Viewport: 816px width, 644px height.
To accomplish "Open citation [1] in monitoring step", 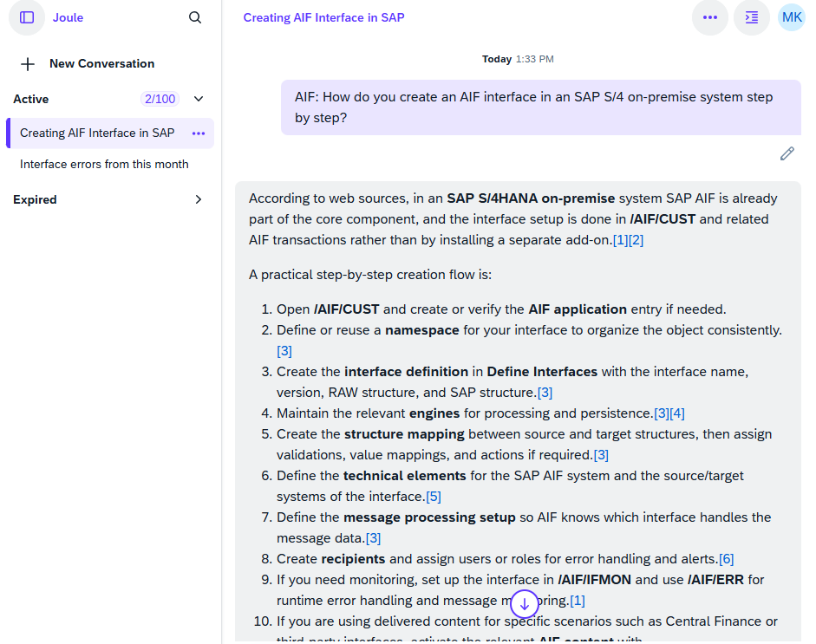I will pos(578,601).
